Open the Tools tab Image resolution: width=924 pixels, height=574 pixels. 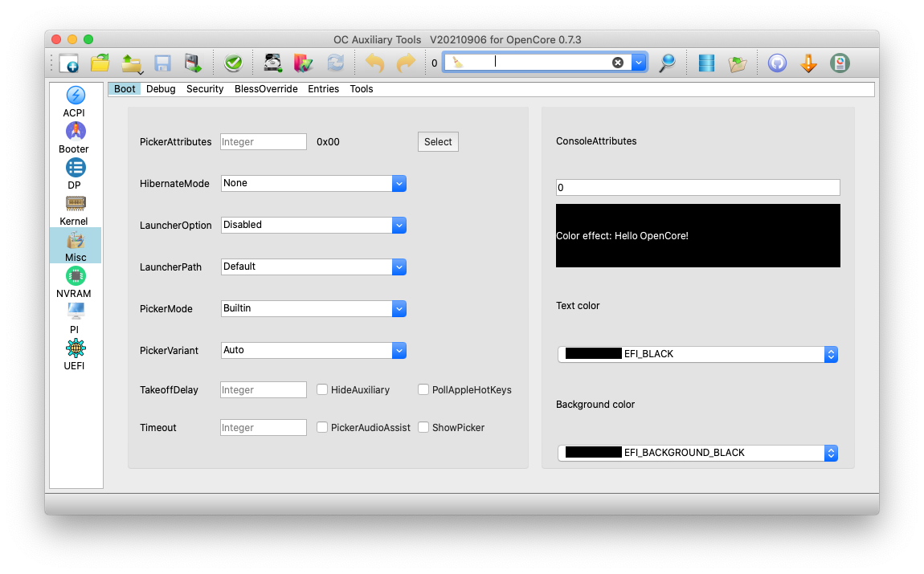(x=362, y=89)
